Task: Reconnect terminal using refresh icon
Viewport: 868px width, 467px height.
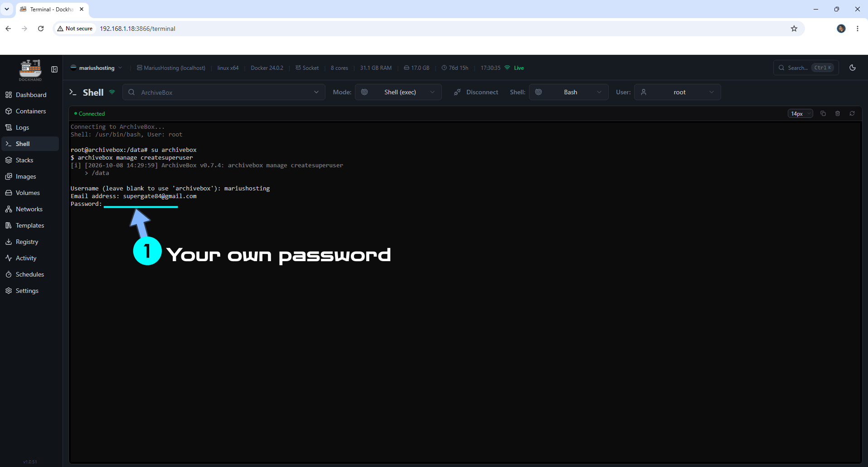Action: (852, 113)
